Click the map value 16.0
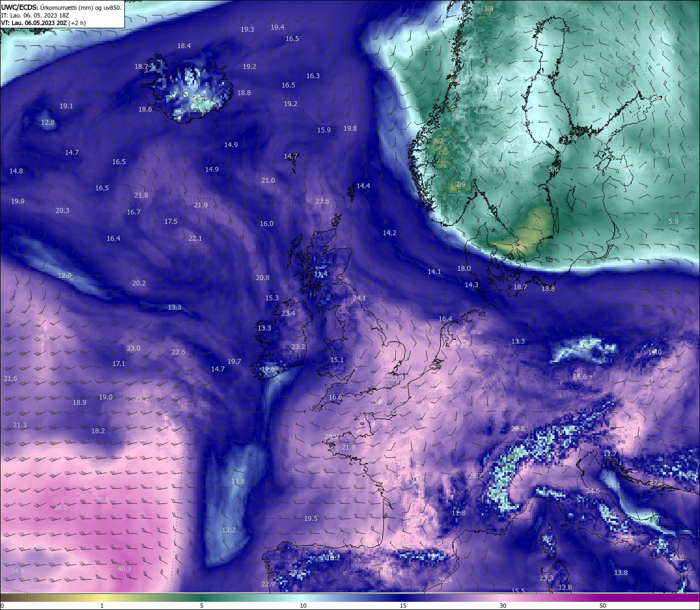Screen dimensions: 700x610 point(267,224)
